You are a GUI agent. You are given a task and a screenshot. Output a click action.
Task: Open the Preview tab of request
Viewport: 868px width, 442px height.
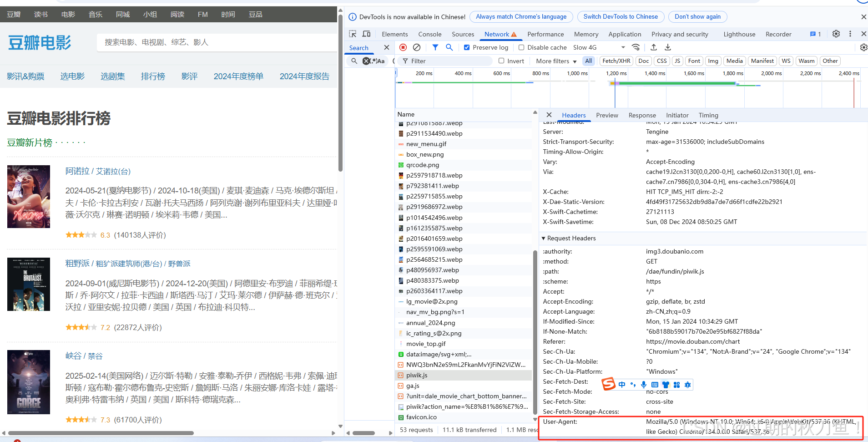[607, 115]
